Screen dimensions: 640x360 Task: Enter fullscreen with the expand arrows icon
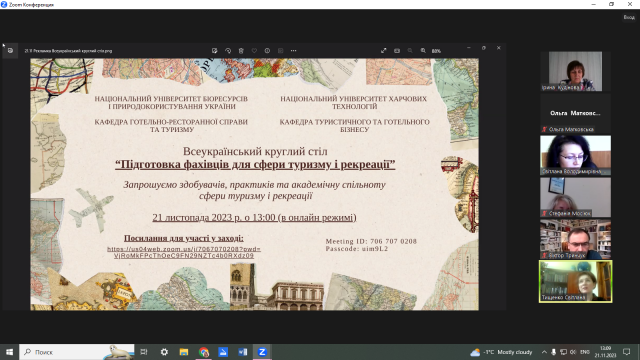(383, 51)
